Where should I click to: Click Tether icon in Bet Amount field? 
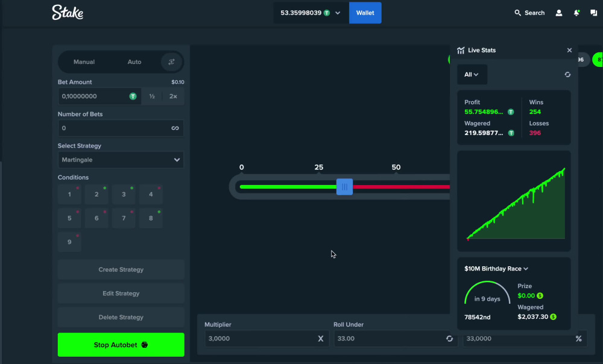click(133, 96)
